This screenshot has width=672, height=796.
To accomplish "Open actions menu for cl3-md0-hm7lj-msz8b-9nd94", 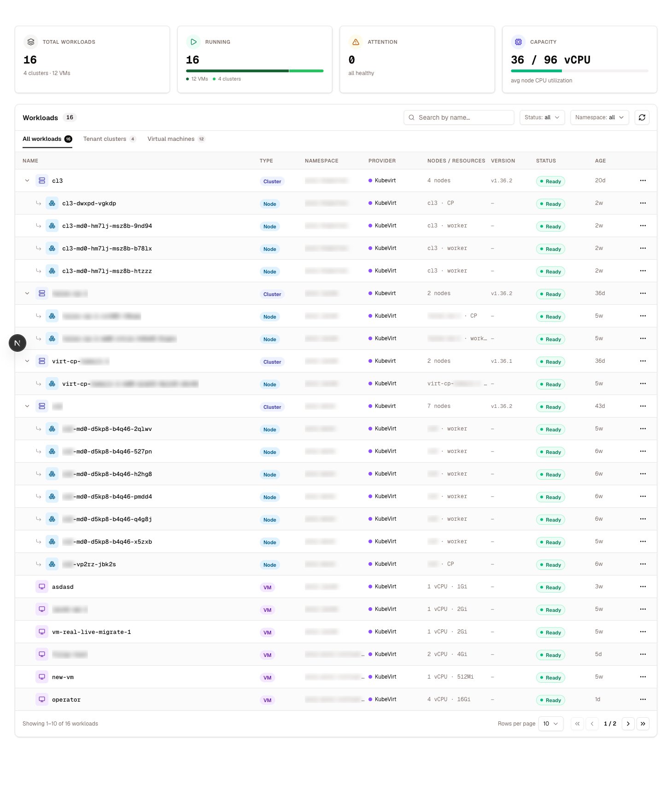I will pos(643,226).
